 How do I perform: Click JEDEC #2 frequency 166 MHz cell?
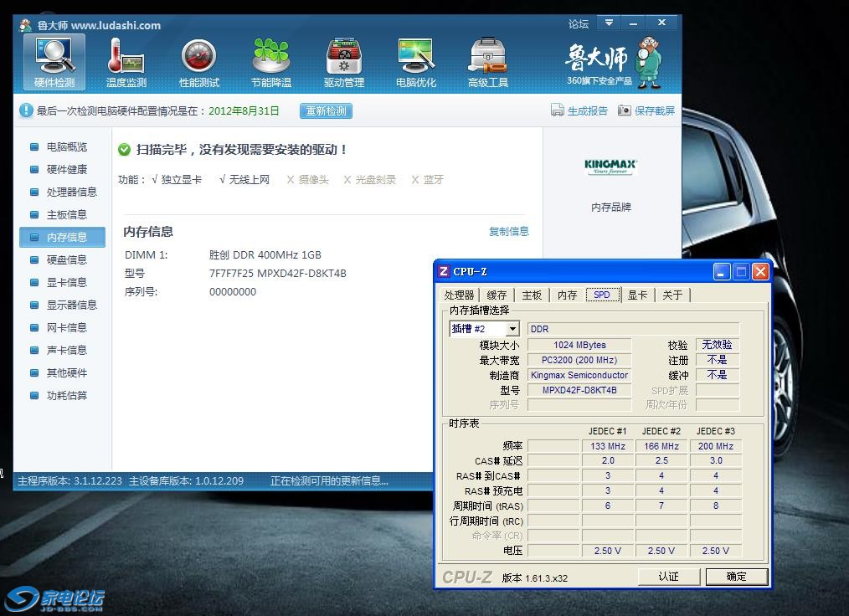tap(661, 446)
